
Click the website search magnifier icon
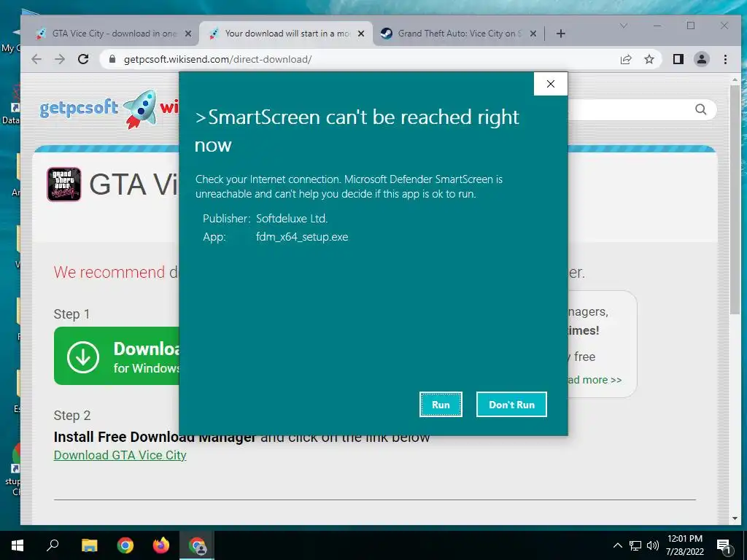[700, 109]
